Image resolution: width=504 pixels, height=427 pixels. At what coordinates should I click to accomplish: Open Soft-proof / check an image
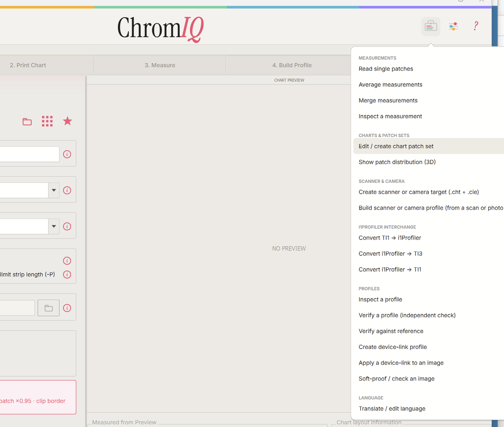pos(429,379)
